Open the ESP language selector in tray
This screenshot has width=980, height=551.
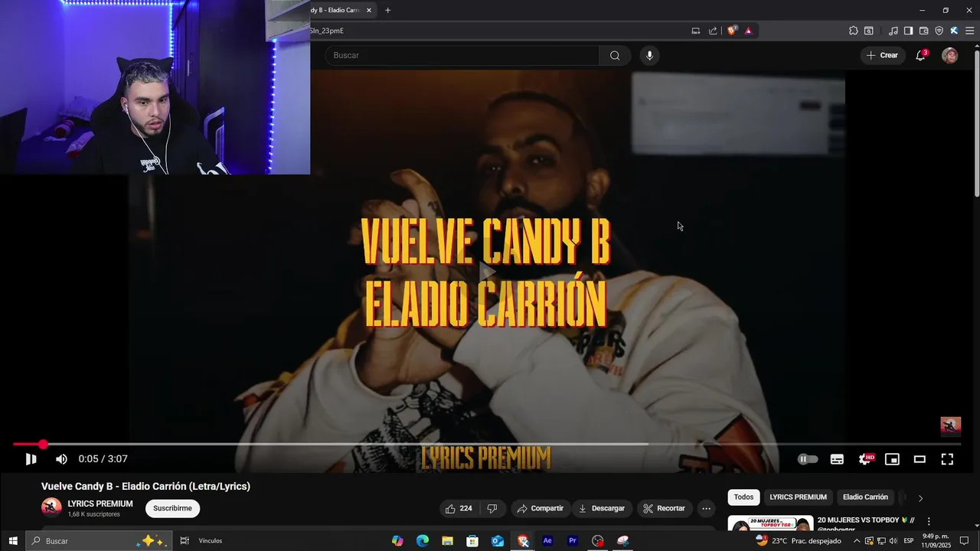909,541
